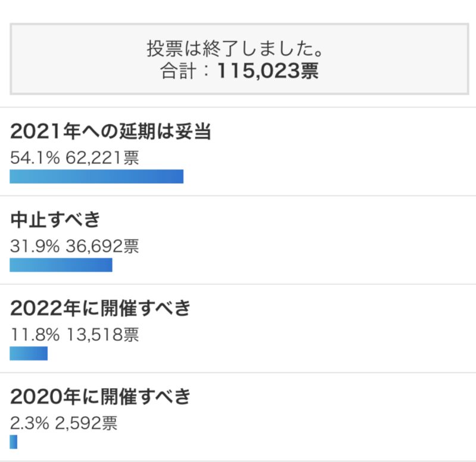Click the 2.3% percentage value

29,423
